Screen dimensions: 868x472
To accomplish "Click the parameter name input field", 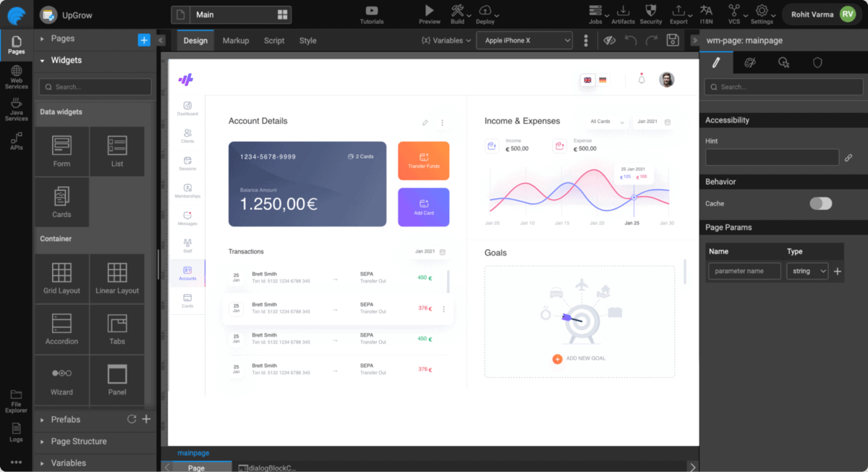I will 744,271.
